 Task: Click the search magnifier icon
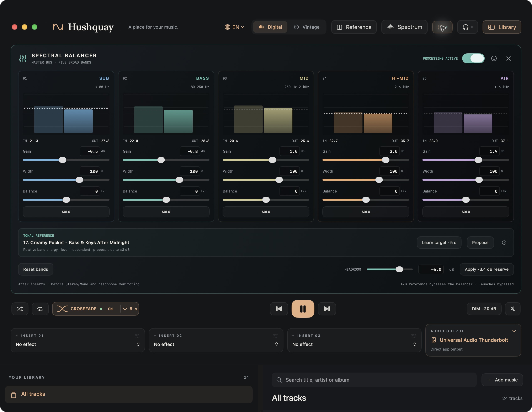279,380
